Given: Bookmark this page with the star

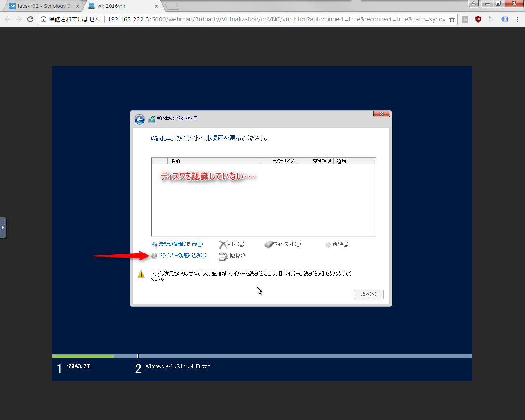Looking at the screenshot, I should coord(452,19).
